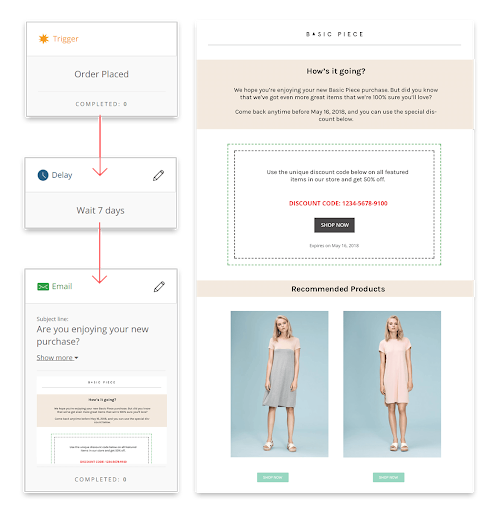The width and height of the screenshot is (486, 512).
Task: Click subject line 'Are you enjoying your new purchase?'
Action: [x=93, y=335]
